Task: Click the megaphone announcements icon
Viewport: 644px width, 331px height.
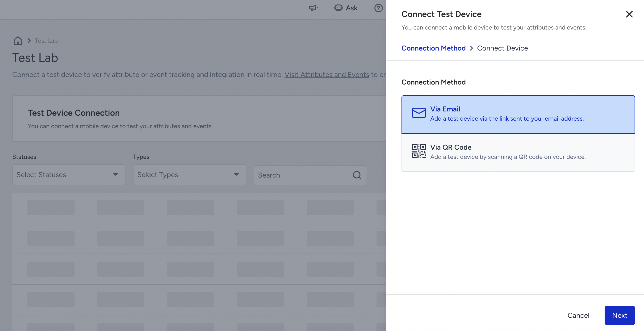Action: coord(313,8)
